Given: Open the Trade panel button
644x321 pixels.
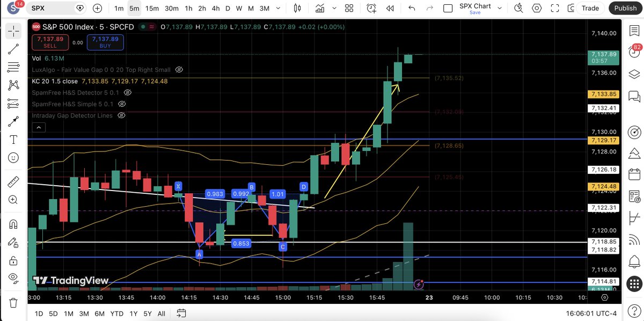Looking at the screenshot, I should click(x=590, y=8).
